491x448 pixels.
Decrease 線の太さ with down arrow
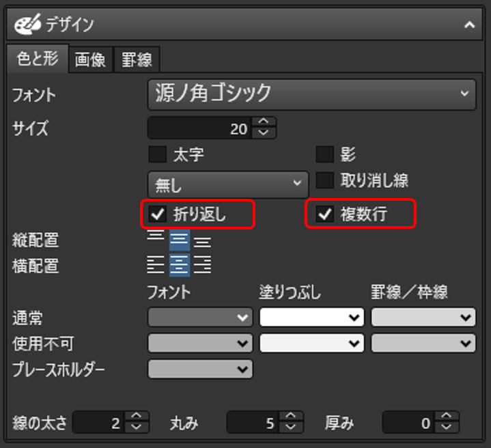[137, 428]
